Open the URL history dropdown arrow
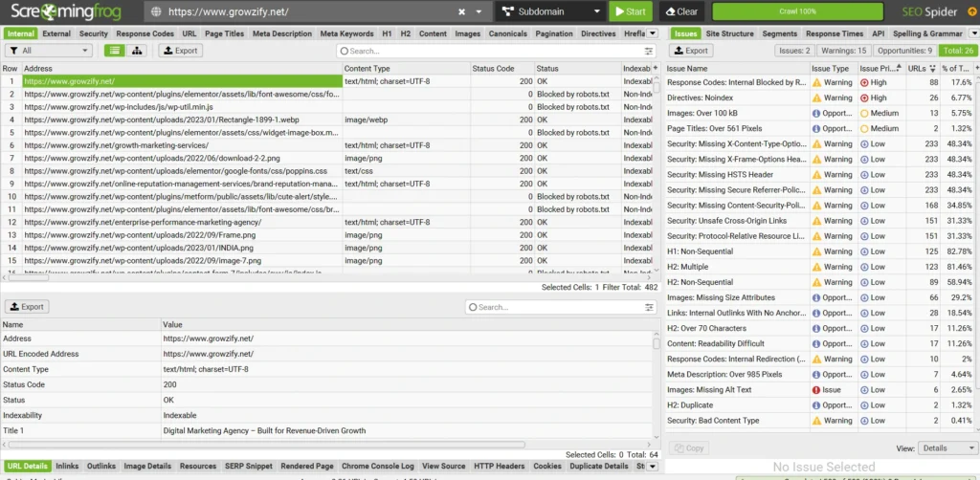 pos(479,11)
